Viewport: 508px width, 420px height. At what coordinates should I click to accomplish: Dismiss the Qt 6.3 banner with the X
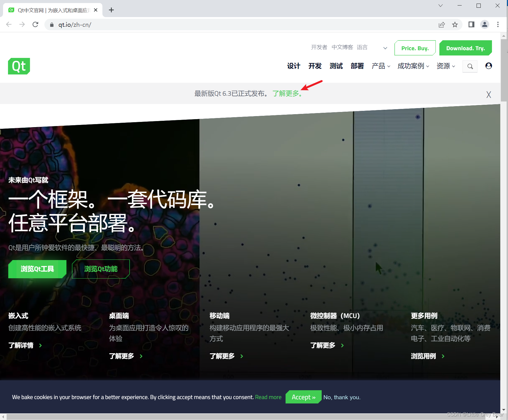point(488,95)
